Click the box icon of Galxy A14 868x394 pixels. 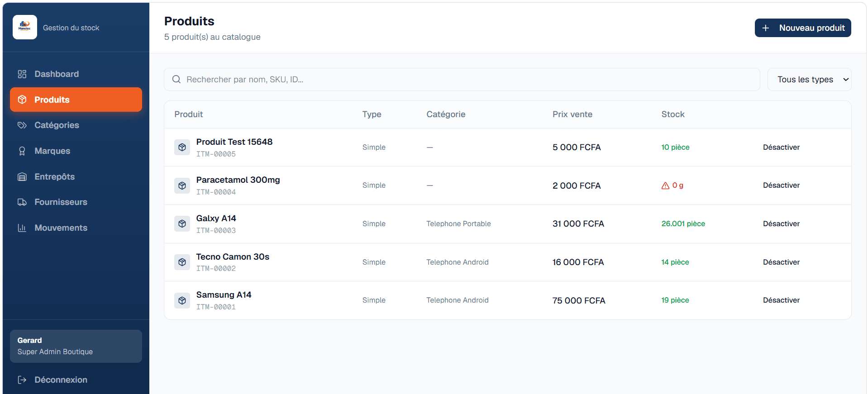coord(182,224)
